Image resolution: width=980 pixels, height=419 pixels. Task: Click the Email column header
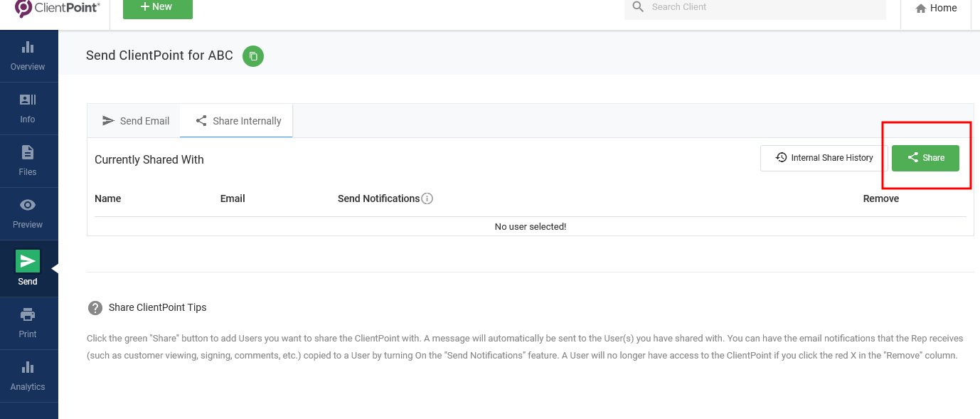click(x=233, y=198)
